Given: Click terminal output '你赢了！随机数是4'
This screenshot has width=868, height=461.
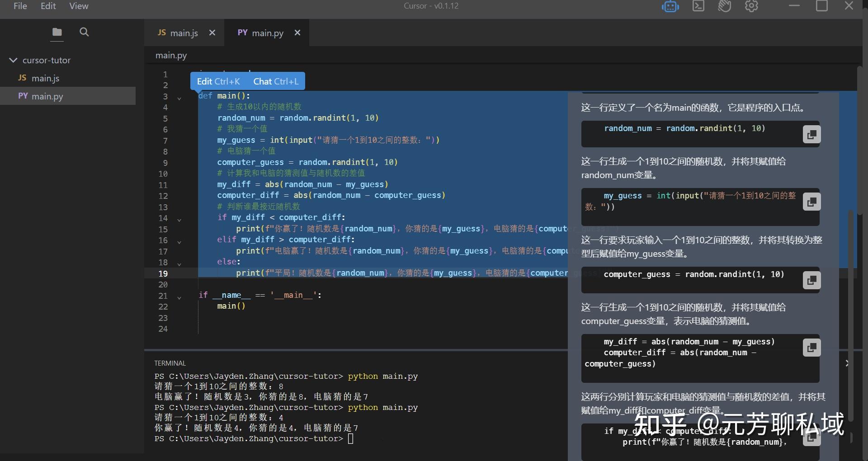Looking at the screenshot, I should click(x=197, y=428).
